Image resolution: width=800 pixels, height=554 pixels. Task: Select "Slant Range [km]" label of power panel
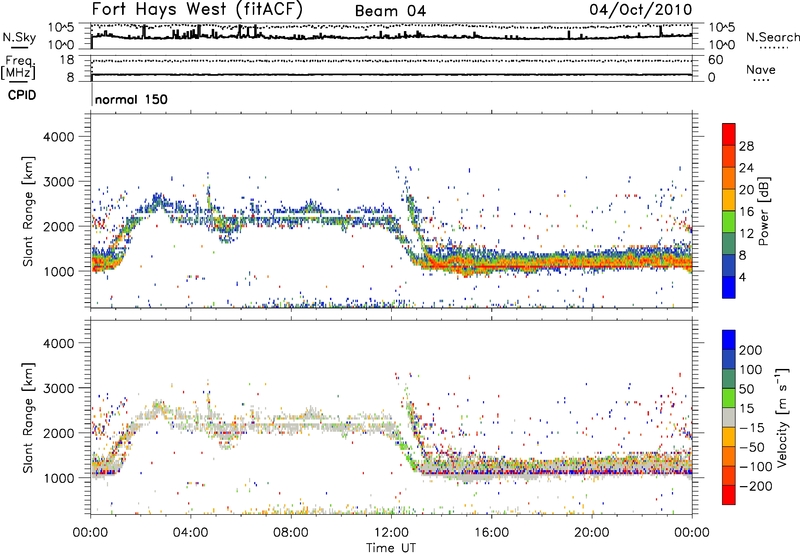28,211
